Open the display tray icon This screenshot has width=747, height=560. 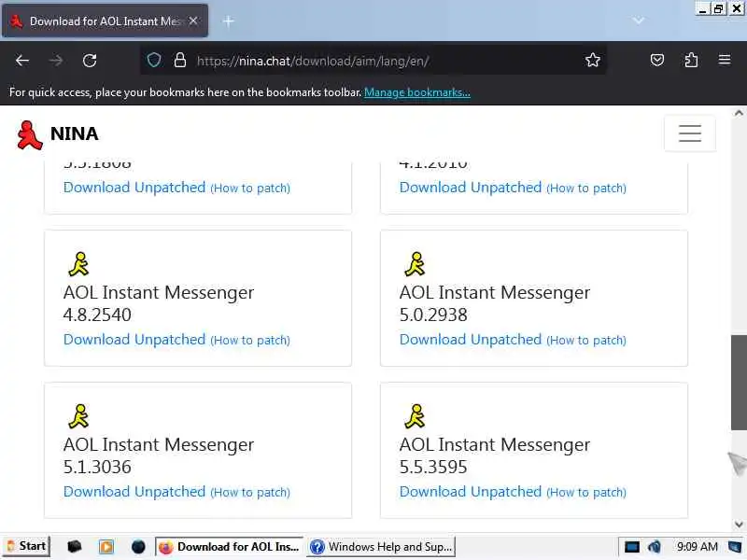coord(632,547)
